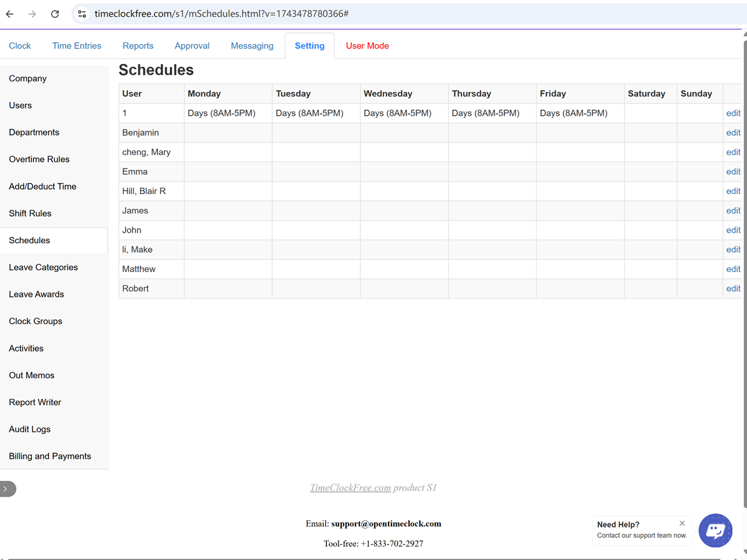Edit the schedule for Hill, Blair R
747x560 pixels.
pos(733,191)
